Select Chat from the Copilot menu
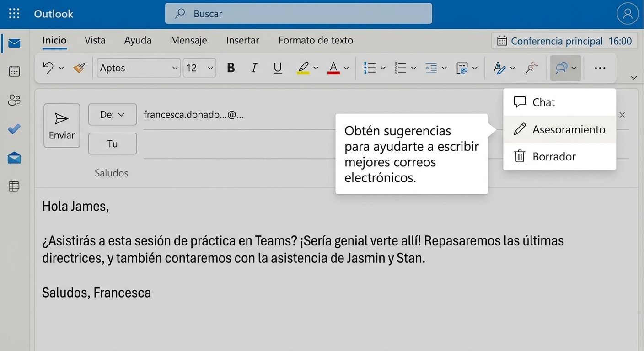Screen dimensions: 644x351 (543, 102)
